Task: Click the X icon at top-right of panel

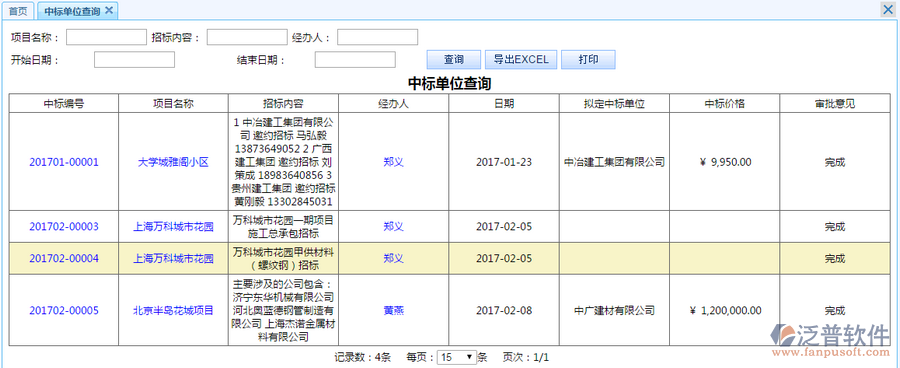Action: point(887,10)
